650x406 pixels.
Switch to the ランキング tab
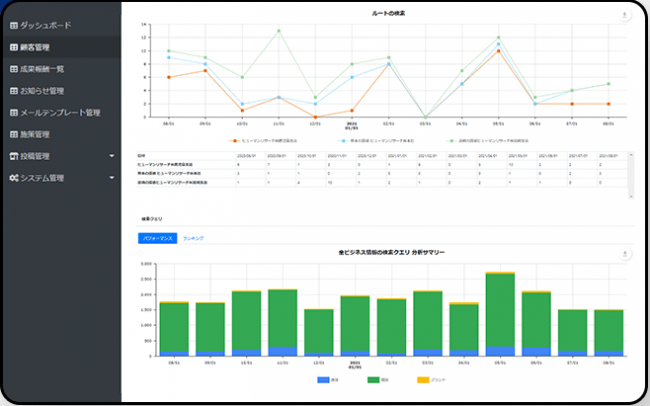click(193, 238)
